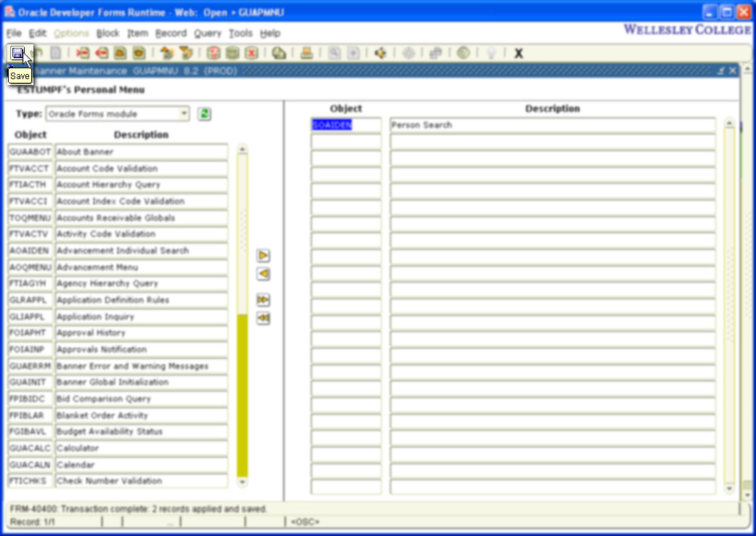This screenshot has height=536, width=756.
Task: Click the Rollback icon next to Save
Action: pos(38,53)
